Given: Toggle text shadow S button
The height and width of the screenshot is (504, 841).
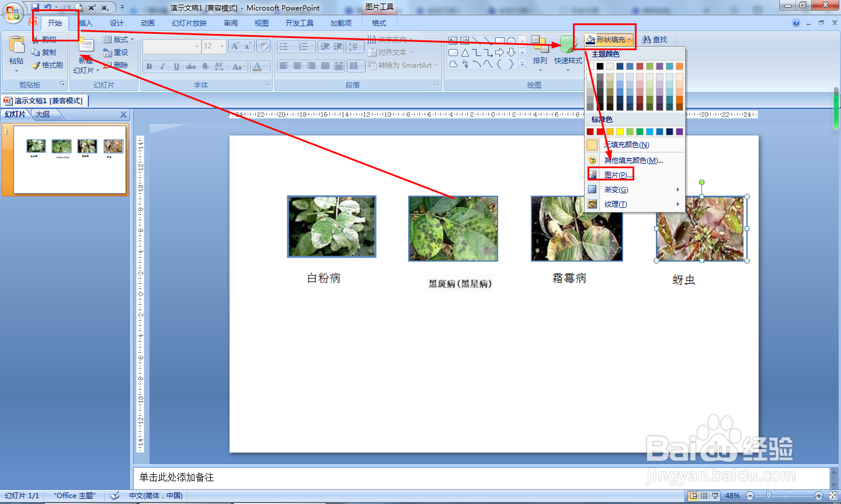Looking at the screenshot, I should pyautogui.click(x=205, y=67).
